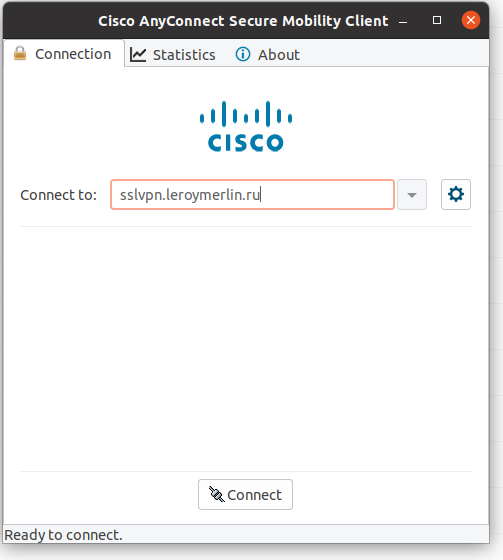The width and height of the screenshot is (503, 560).
Task: Click the Cisco AnyConnect window title text
Action: [x=243, y=21]
